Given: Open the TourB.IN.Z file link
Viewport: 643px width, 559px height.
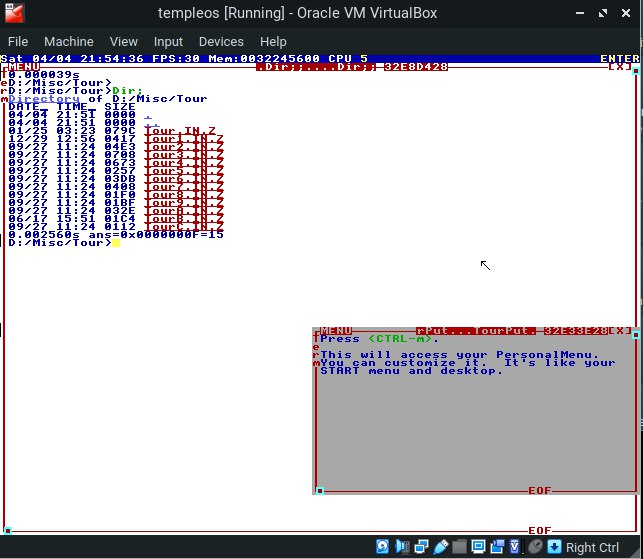Looking at the screenshot, I should [x=184, y=219].
